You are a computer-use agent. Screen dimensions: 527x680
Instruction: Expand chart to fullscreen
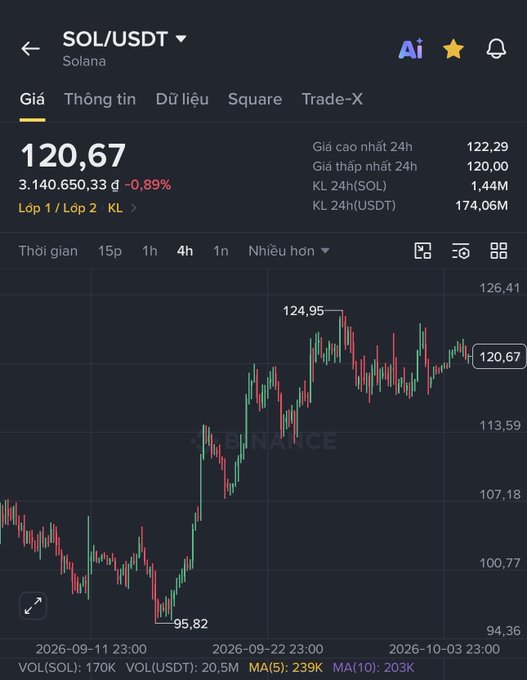pos(33,605)
